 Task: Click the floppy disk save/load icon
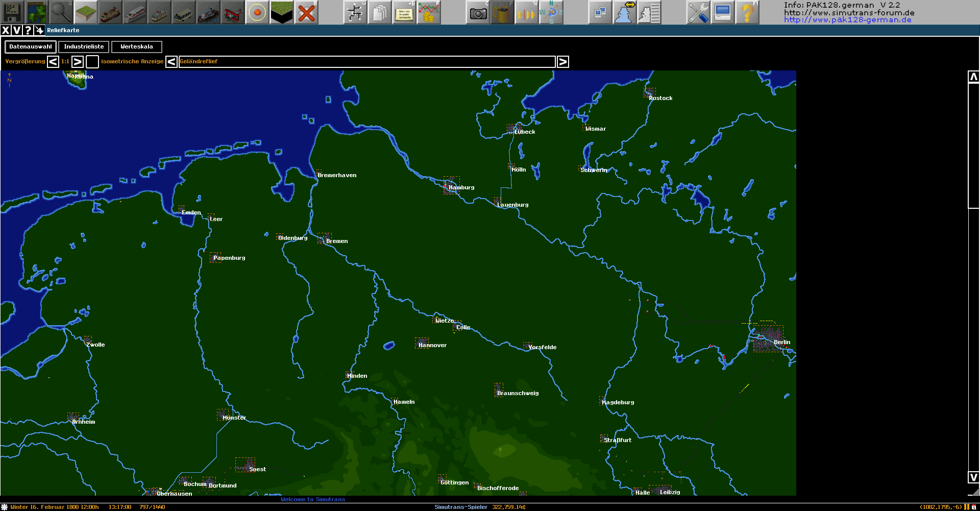[12, 12]
